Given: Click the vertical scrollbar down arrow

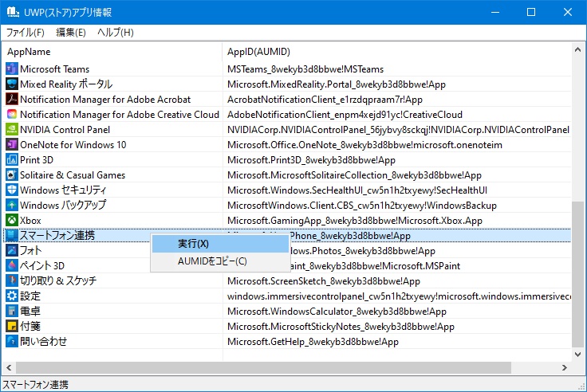Looking at the screenshot, I should pos(577,354).
